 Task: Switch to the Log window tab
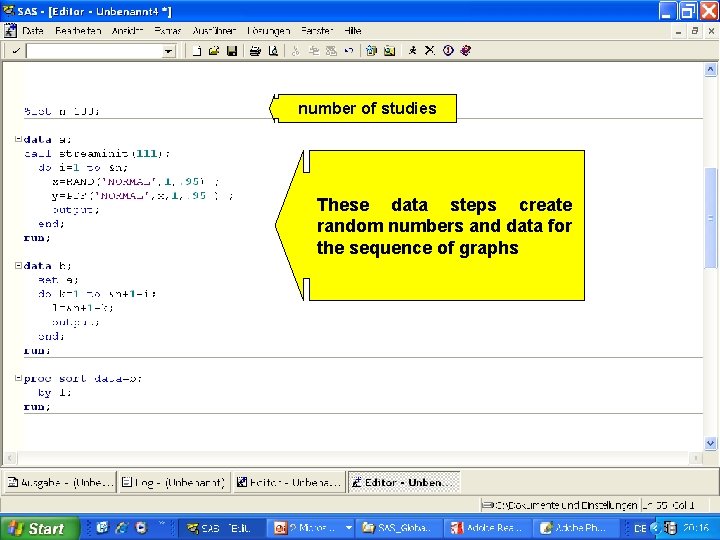174,482
